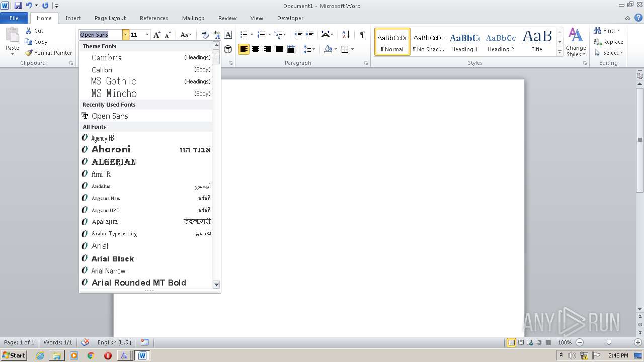Click the Multilevel List icon
This screenshot has width=644, height=362.
point(278,35)
